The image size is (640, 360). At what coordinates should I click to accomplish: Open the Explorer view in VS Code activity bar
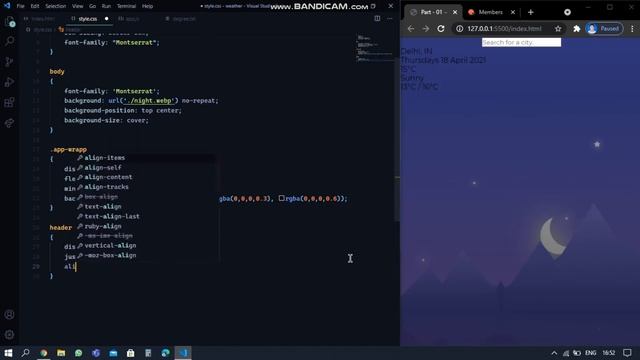(x=9, y=21)
